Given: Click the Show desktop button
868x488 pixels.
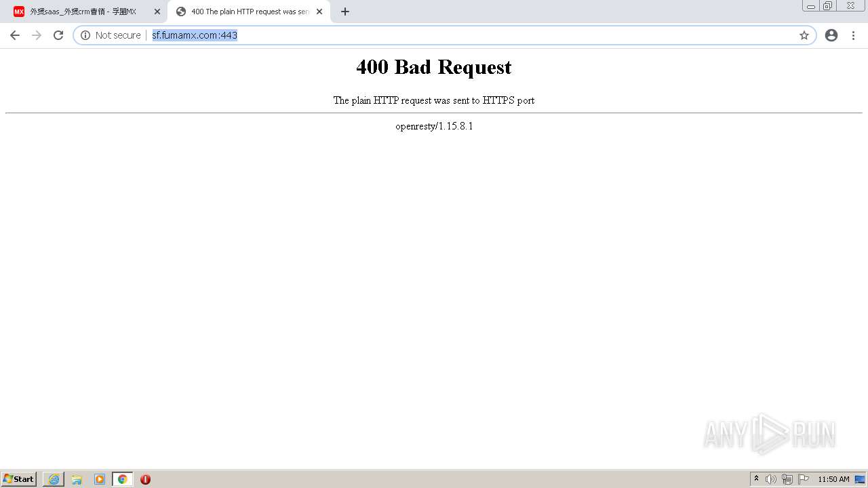Looking at the screenshot, I should tap(861, 479).
